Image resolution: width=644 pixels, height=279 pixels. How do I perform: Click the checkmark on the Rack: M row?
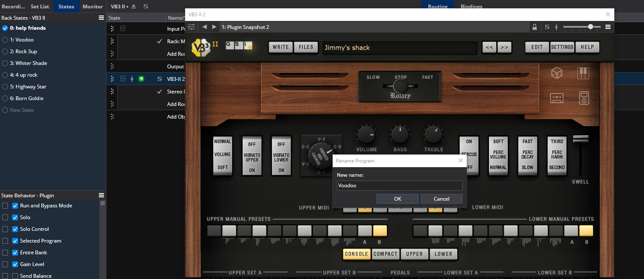click(159, 41)
